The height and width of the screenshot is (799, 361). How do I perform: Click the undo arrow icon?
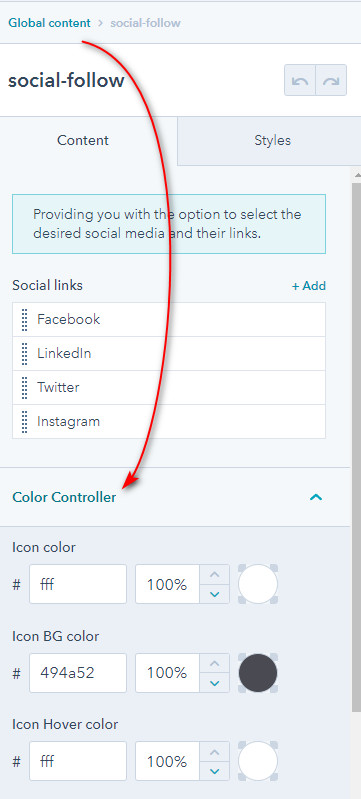point(300,81)
